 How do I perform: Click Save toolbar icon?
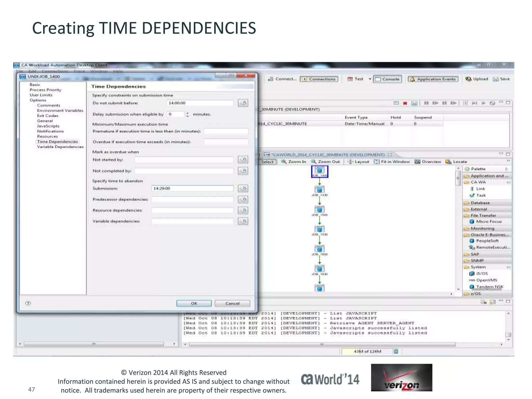[501, 79]
